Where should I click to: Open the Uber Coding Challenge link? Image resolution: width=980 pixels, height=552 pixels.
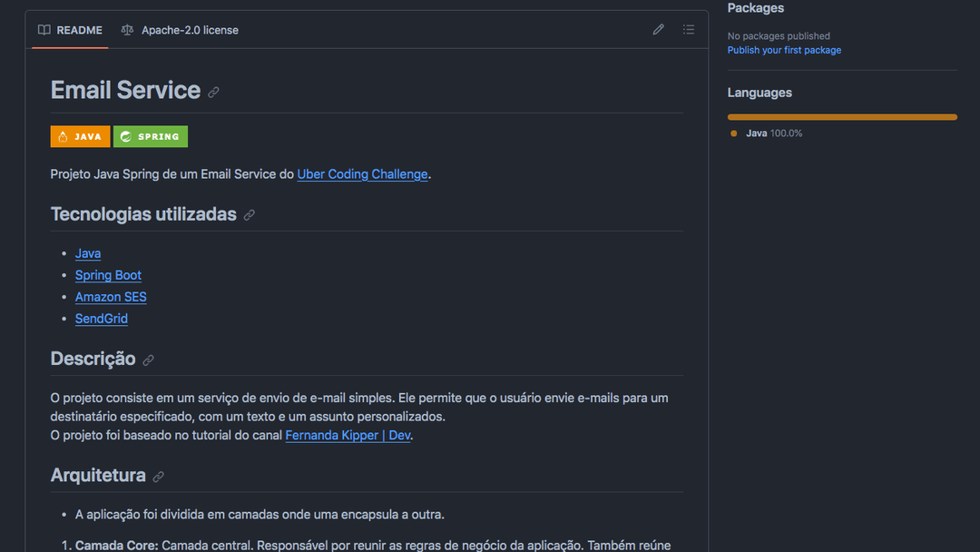[362, 173]
